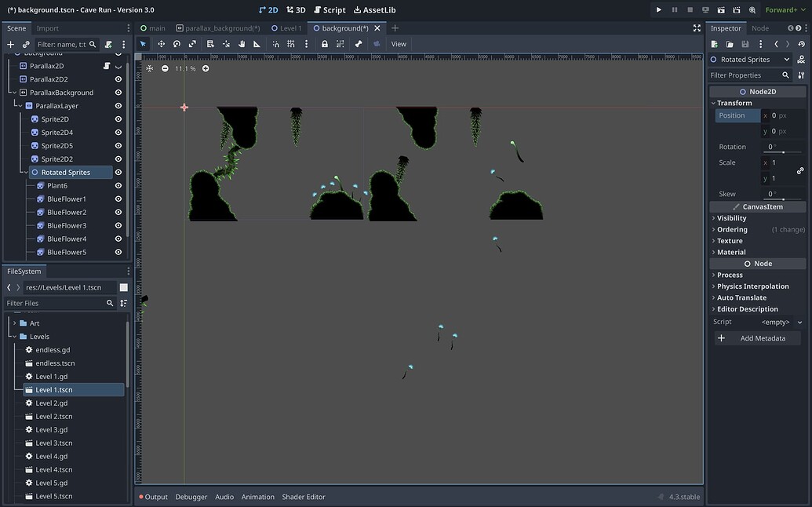812x507 pixels.
Task: Toggle the Scale ratio lock link
Action: 800,170
